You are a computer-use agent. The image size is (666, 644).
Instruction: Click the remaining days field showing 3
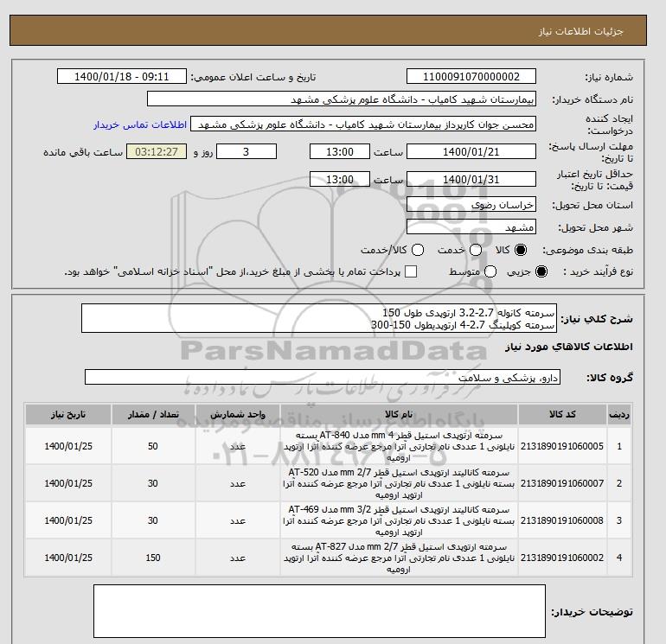[247, 151]
